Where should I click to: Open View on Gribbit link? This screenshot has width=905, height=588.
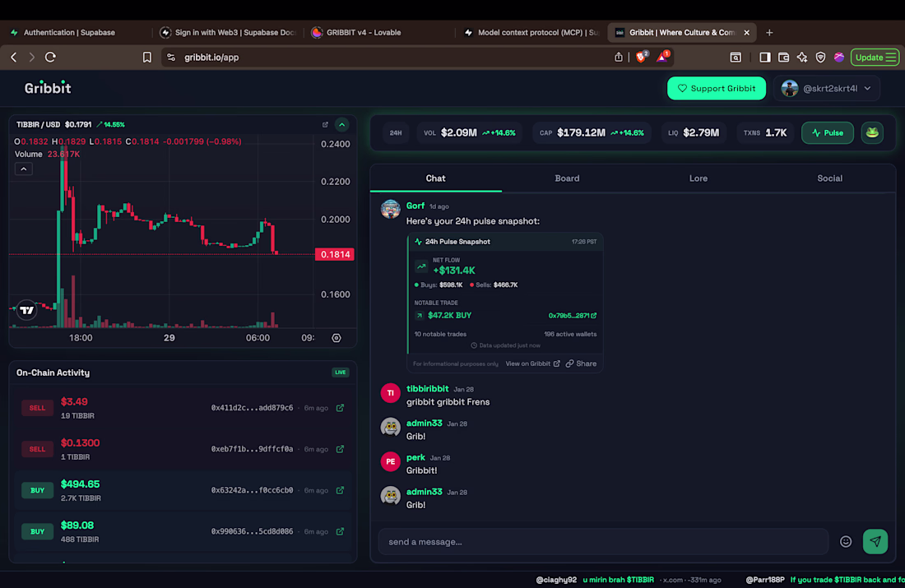tap(533, 363)
